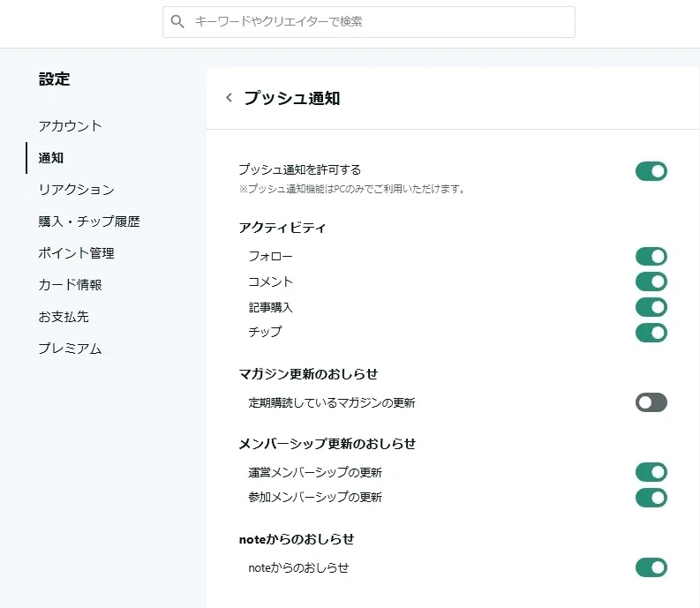
Task: Disable the プッシュ通知を許可する toggle
Action: tap(651, 171)
